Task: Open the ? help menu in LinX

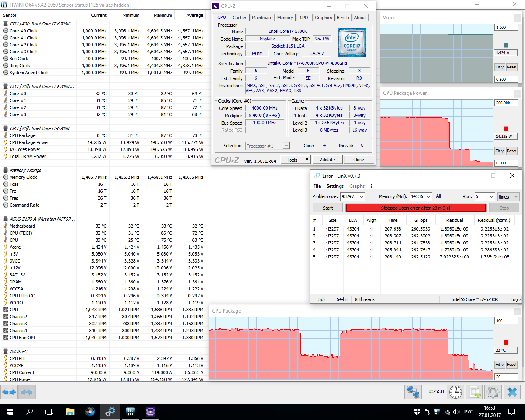Action: (x=371, y=186)
